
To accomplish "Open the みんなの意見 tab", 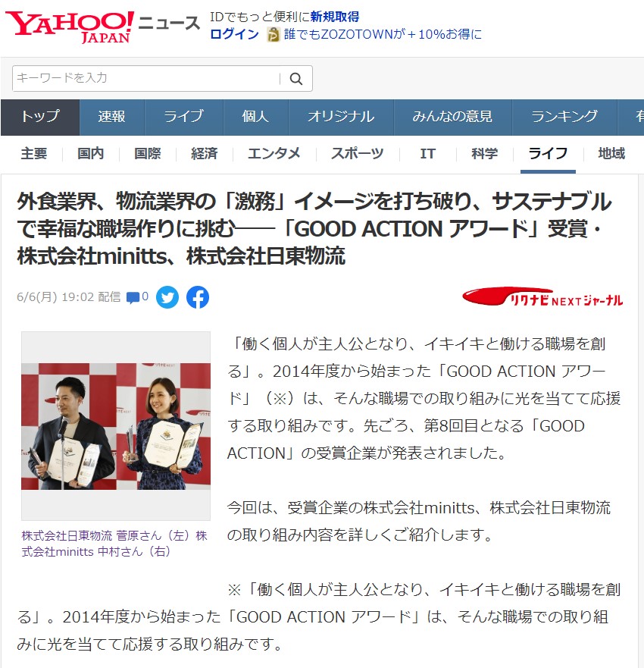I will coord(452,117).
